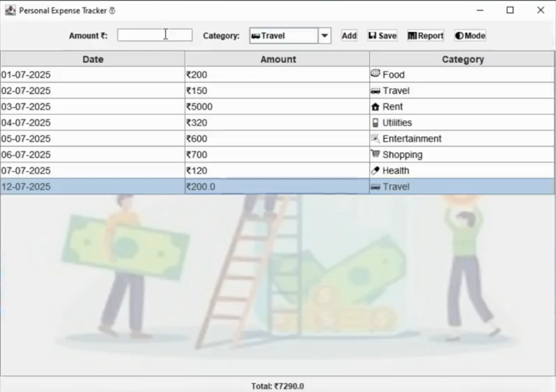Click the phone icon beside Utilities
556x392 pixels.
click(x=375, y=123)
